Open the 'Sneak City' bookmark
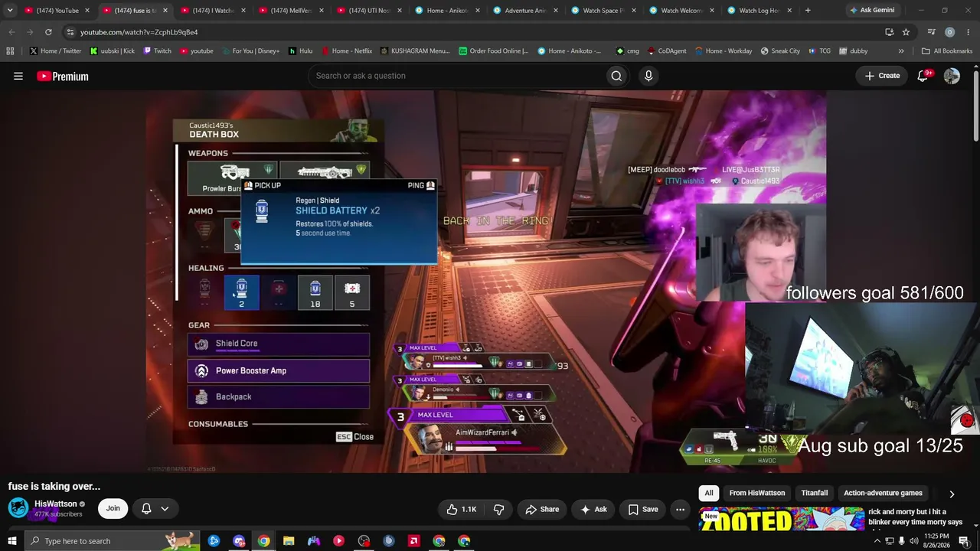This screenshot has height=551, width=980. [x=780, y=51]
